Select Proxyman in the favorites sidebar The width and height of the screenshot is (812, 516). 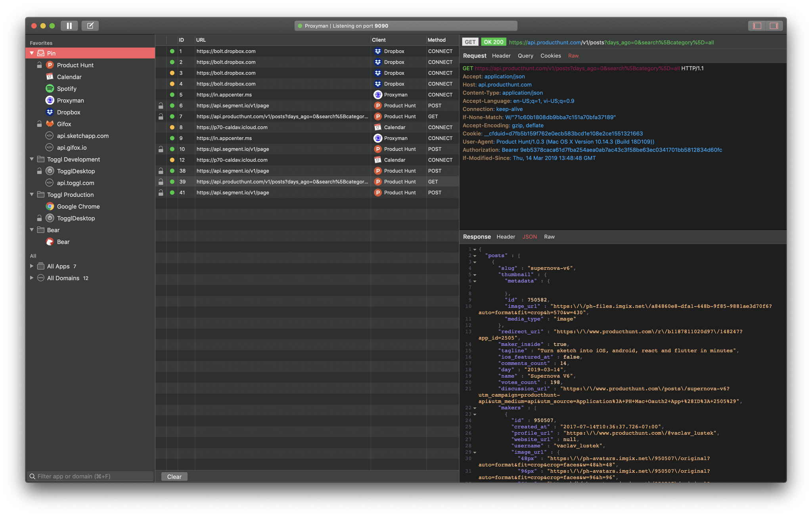(x=70, y=101)
